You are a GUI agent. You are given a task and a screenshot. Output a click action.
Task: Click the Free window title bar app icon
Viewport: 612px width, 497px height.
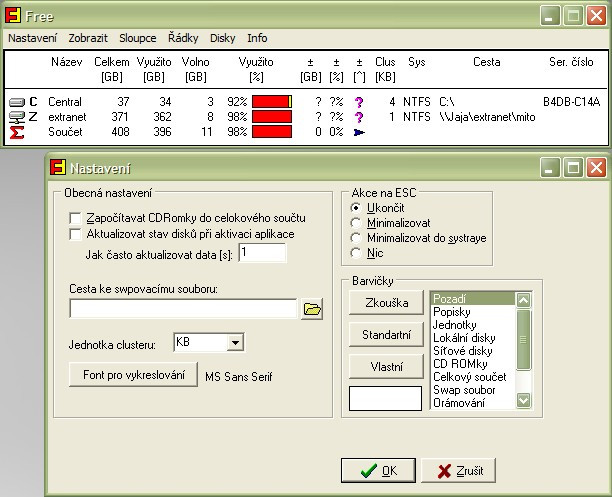(12, 15)
